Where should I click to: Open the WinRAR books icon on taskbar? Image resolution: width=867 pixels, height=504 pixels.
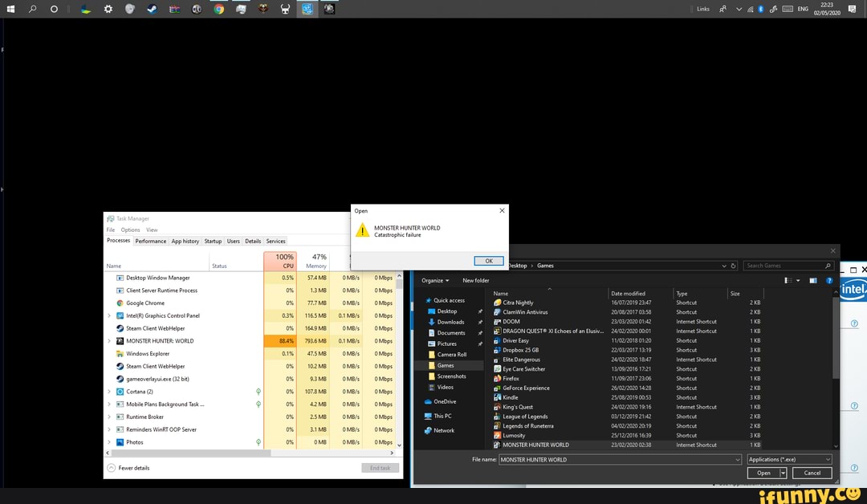[175, 9]
